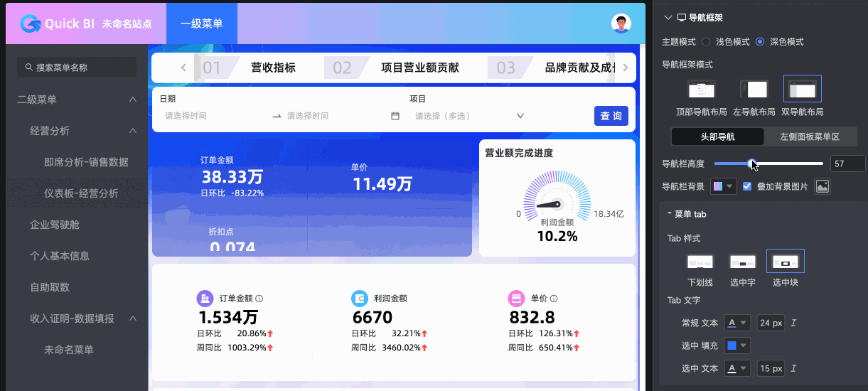The width and height of the screenshot is (868, 391).
Task: Collapse 收入证明-数据填报 menu chevron
Action: pos(132,318)
